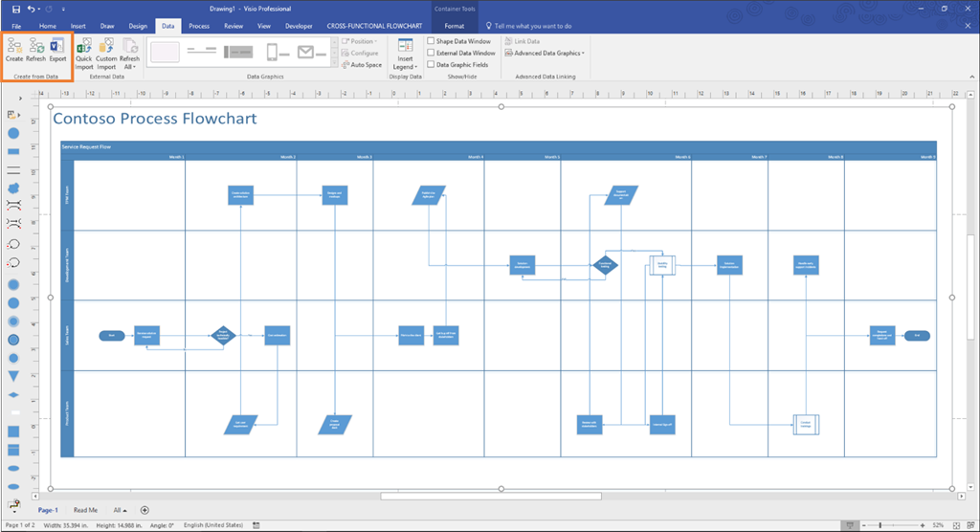The image size is (980, 532).
Task: Click the Save icon in quick access toolbar
Action: coord(16,10)
